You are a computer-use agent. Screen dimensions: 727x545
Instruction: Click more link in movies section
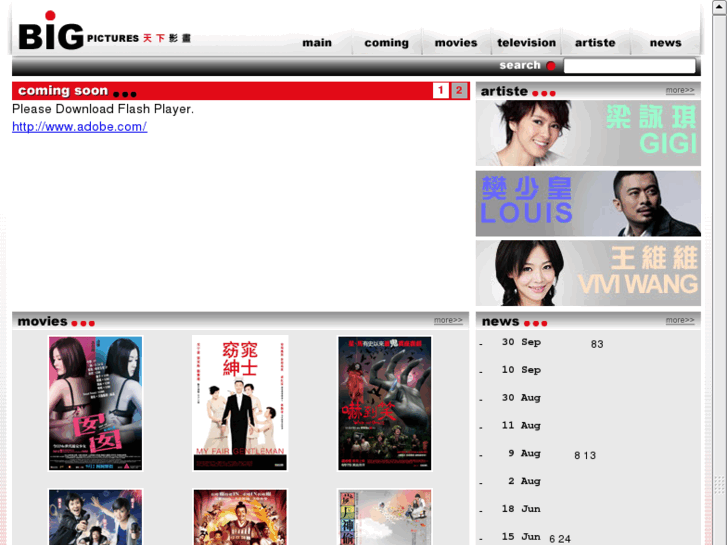(x=448, y=320)
